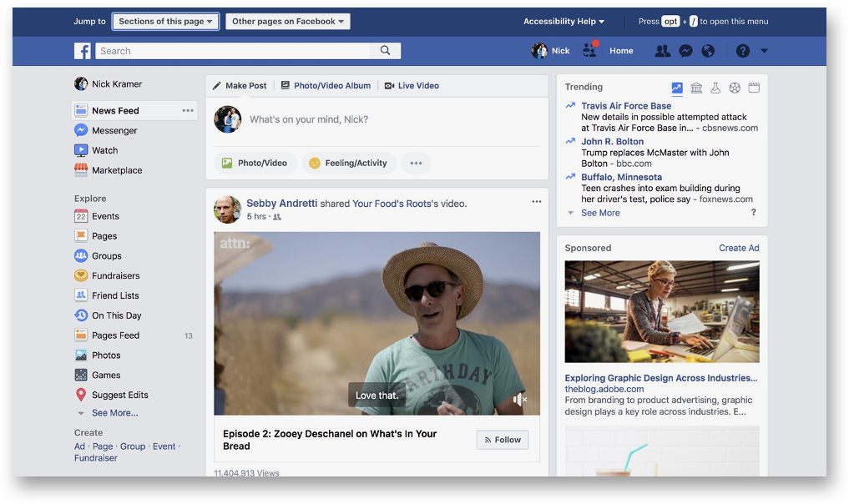Play the shared video thumbnail
849x504 pixels.
pos(376,324)
